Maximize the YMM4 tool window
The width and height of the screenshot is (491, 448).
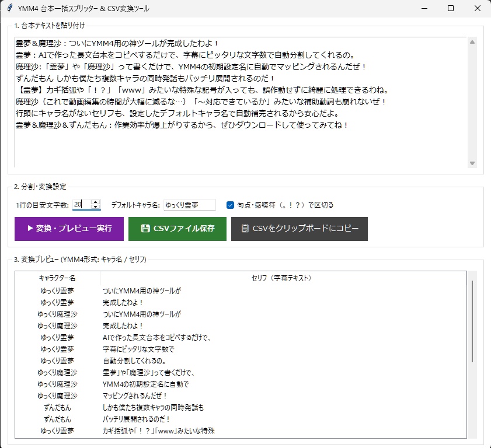pos(451,8)
